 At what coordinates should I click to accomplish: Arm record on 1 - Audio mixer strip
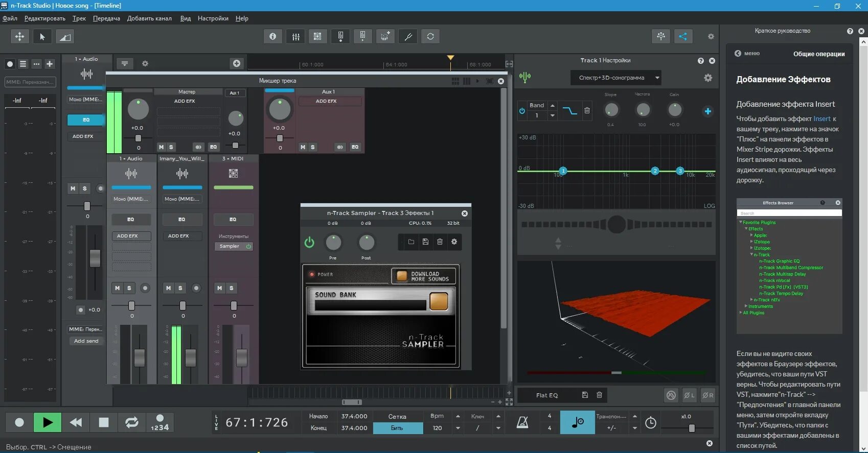pos(145,288)
